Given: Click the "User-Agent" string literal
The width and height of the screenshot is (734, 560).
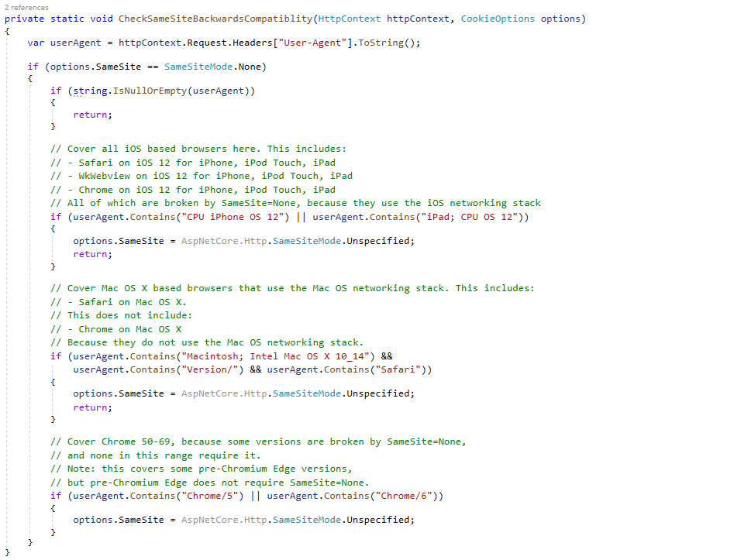Looking at the screenshot, I should [312, 43].
